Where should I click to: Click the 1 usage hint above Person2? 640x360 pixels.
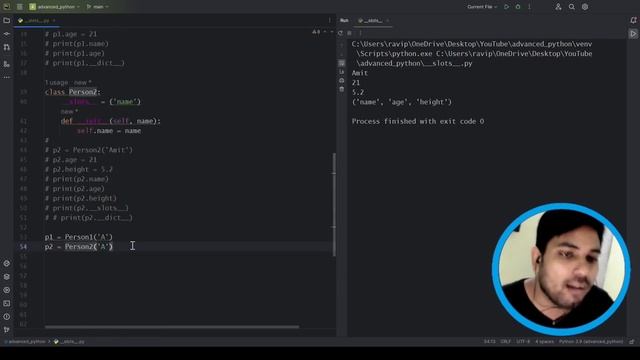click(x=56, y=82)
